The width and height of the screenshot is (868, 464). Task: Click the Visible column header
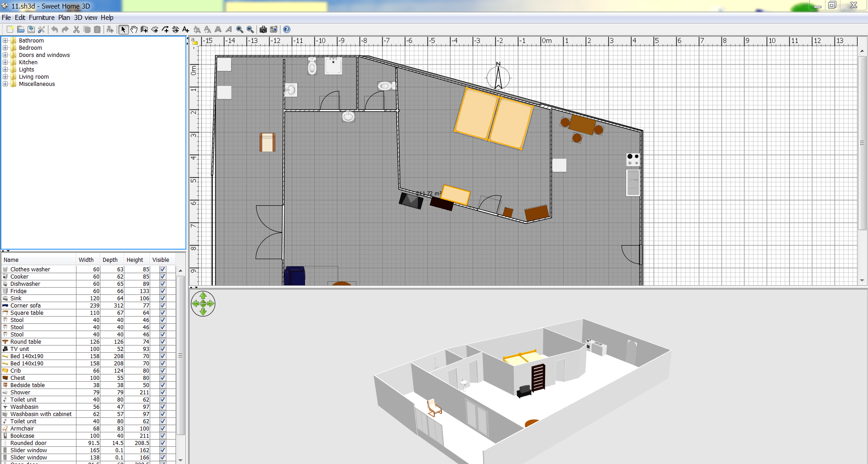point(162,260)
